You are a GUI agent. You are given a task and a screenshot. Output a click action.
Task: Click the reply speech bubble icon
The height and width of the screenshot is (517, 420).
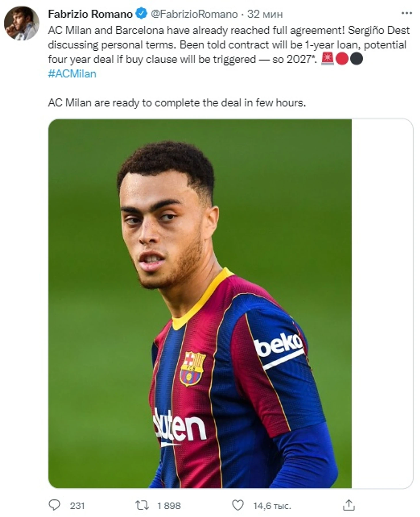(54, 505)
